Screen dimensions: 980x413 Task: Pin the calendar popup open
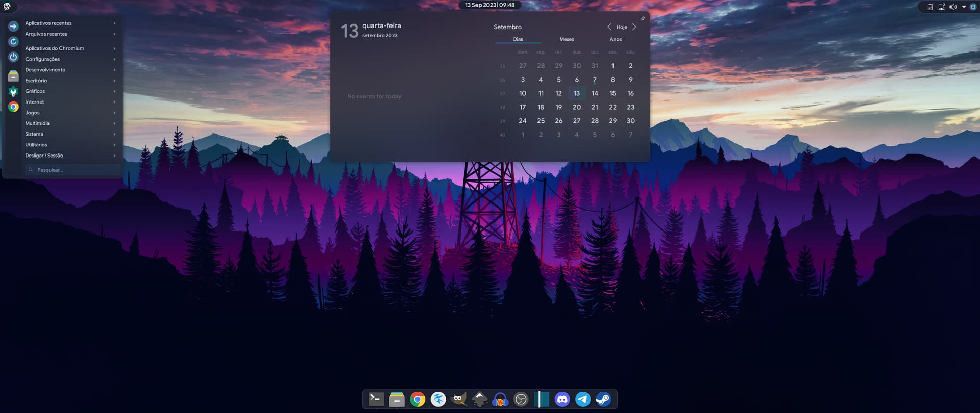pyautogui.click(x=643, y=18)
